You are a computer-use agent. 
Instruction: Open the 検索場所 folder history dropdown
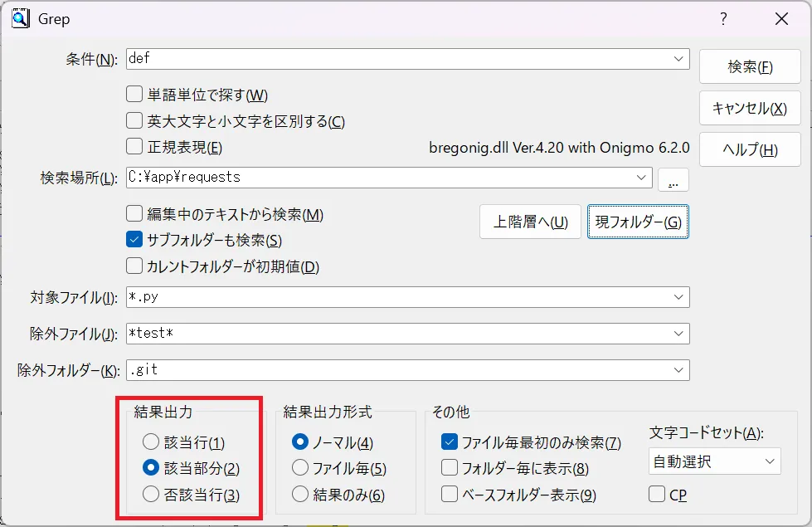coord(642,178)
